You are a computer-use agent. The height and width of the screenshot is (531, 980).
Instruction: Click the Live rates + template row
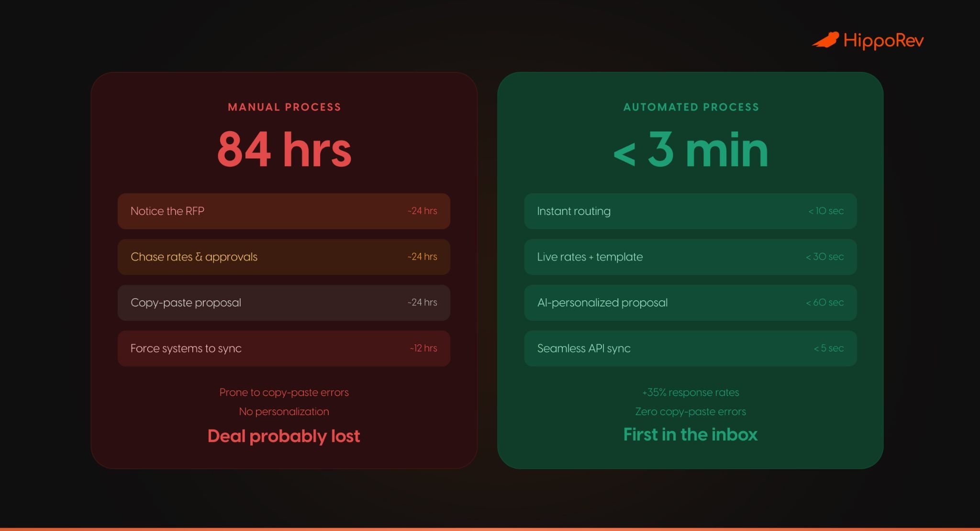click(x=690, y=257)
